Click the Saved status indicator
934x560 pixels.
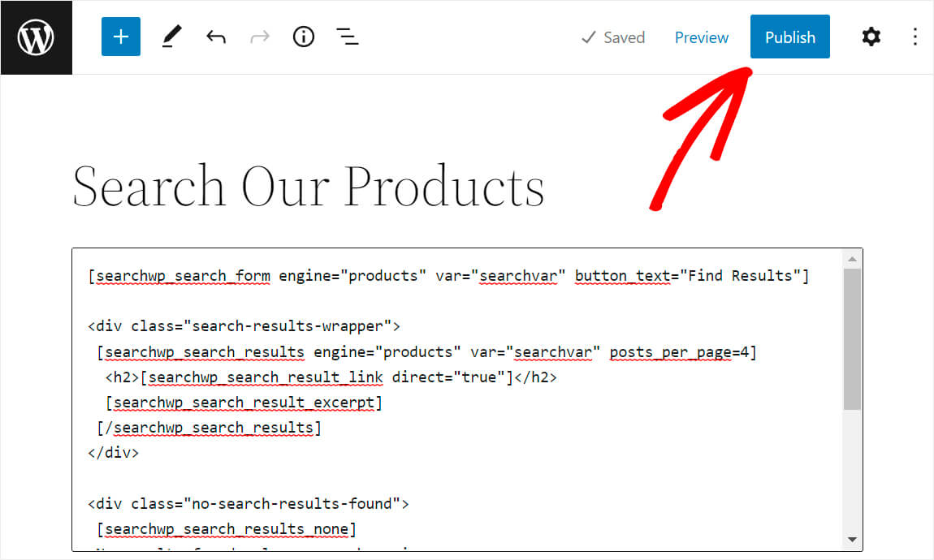(x=613, y=37)
